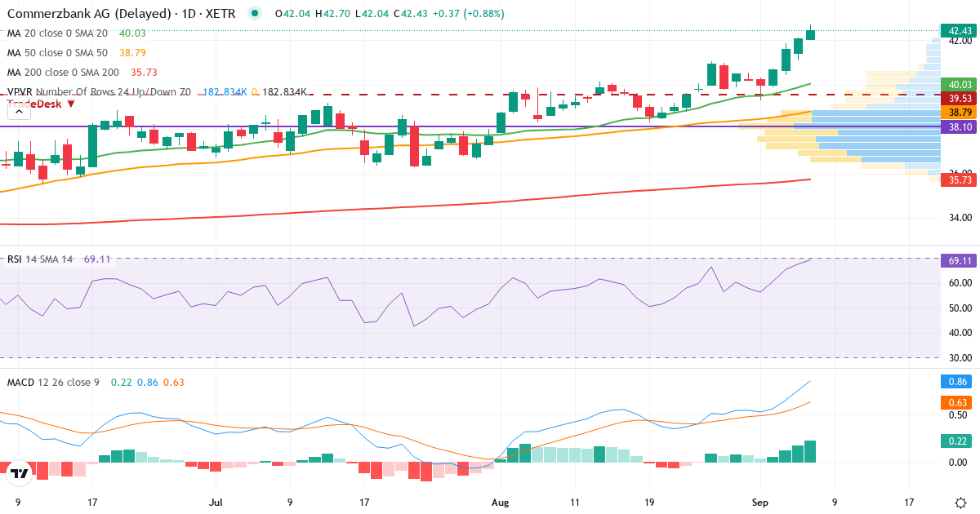The width and height of the screenshot is (980, 514).
Task: Click the green 0.22 histogram axis label
Action: 958,441
